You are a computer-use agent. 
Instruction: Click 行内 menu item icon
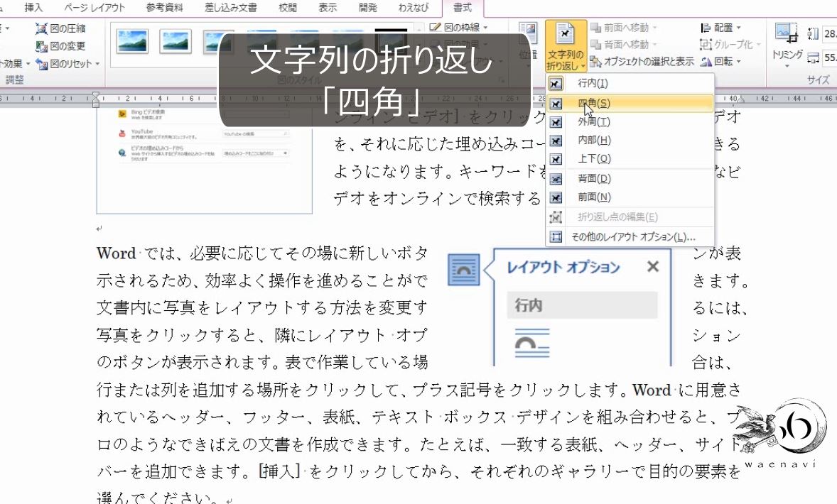coord(556,84)
